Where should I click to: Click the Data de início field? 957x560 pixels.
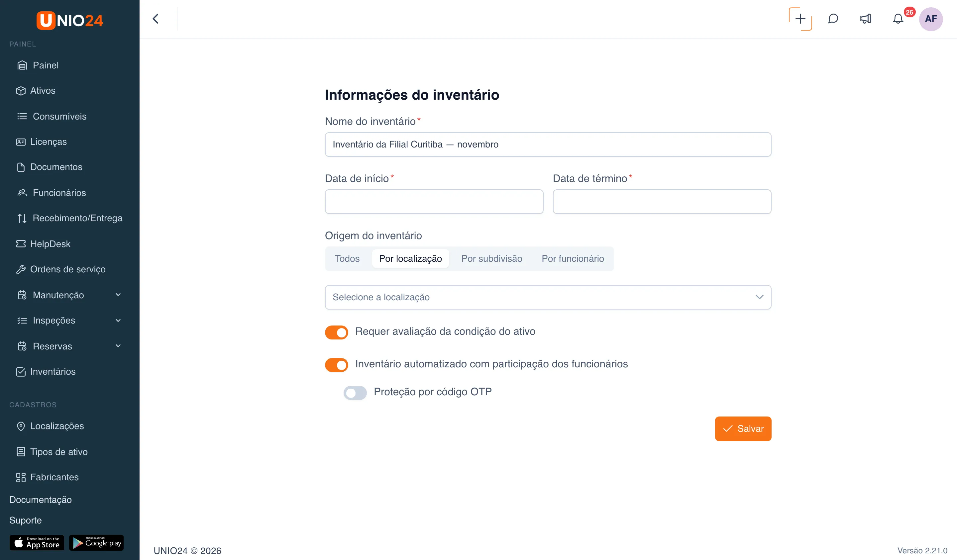point(434,202)
